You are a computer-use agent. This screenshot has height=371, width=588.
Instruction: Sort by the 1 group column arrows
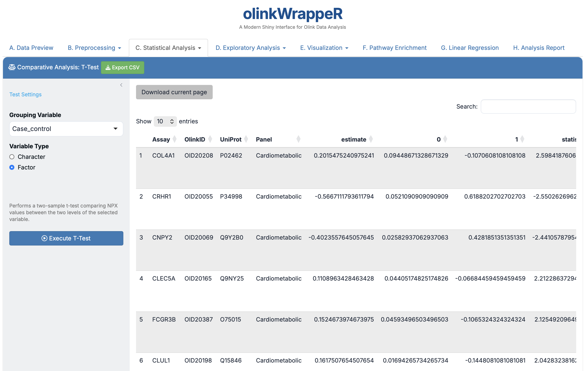click(522, 139)
